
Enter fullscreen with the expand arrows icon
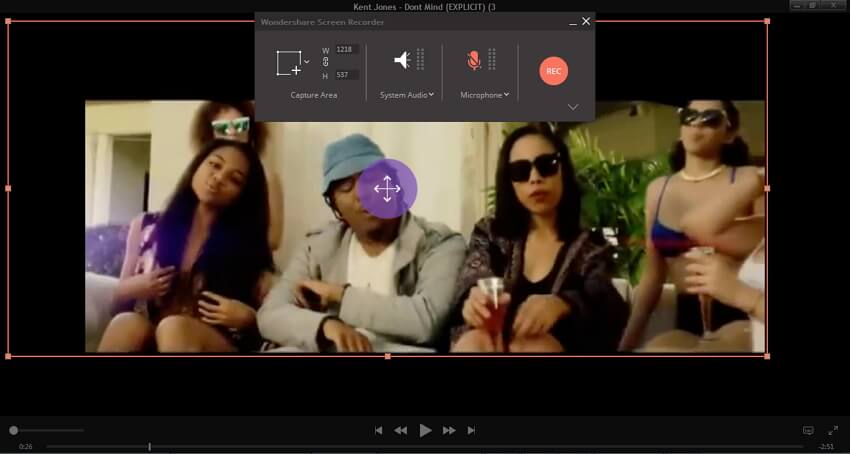(833, 431)
